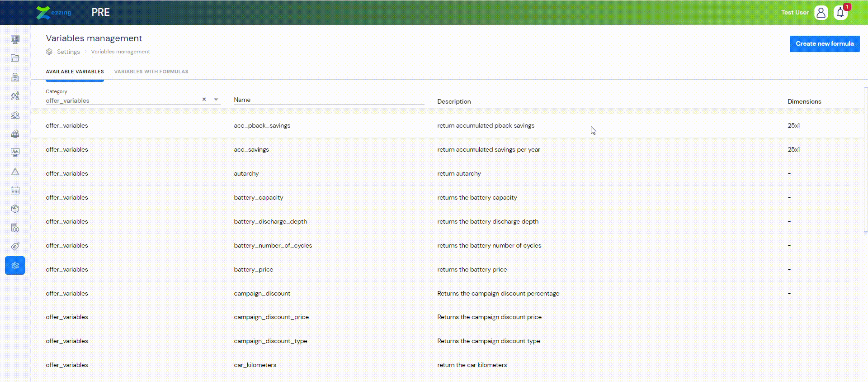Click 25x1 dimension of acc_savings row

[793, 149]
